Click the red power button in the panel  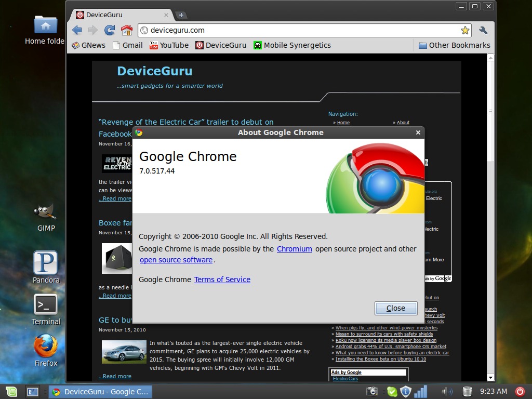pyautogui.click(x=520, y=392)
